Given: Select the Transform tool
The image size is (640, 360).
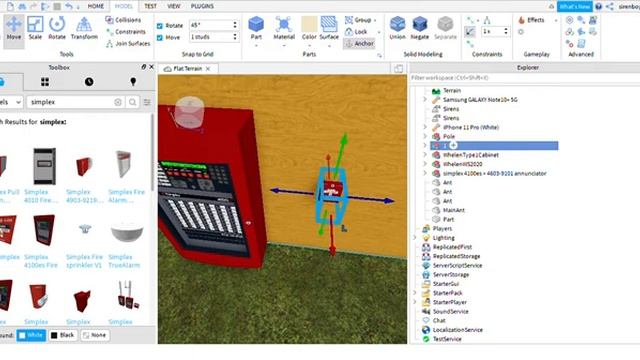Looking at the screenshot, I should (84, 28).
